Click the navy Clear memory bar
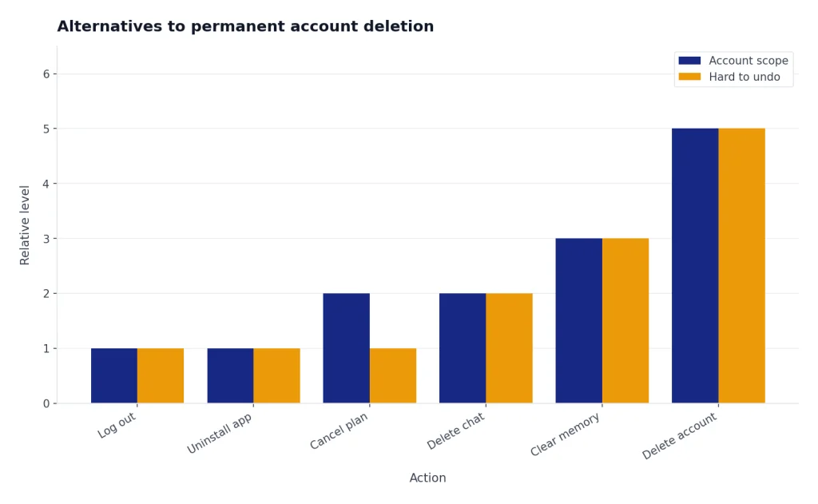Viewport: 818px width, 504px height. click(x=579, y=321)
